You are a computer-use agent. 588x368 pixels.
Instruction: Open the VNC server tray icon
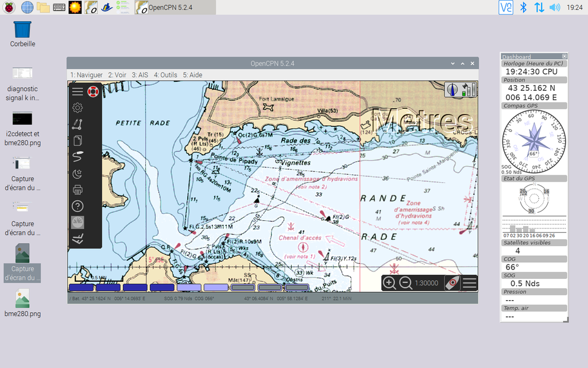[x=505, y=7]
